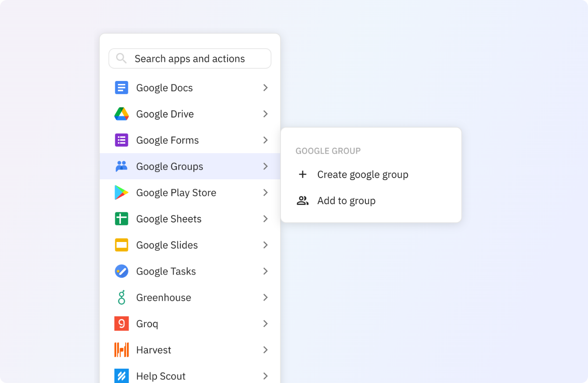Click the Google Drive triangle icon
This screenshot has height=383, width=588.
(121, 114)
